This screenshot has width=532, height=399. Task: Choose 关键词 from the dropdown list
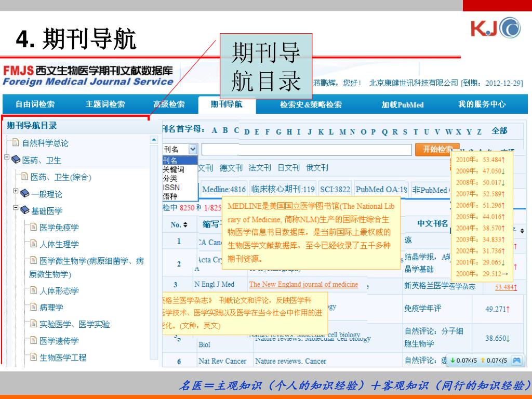(x=174, y=169)
